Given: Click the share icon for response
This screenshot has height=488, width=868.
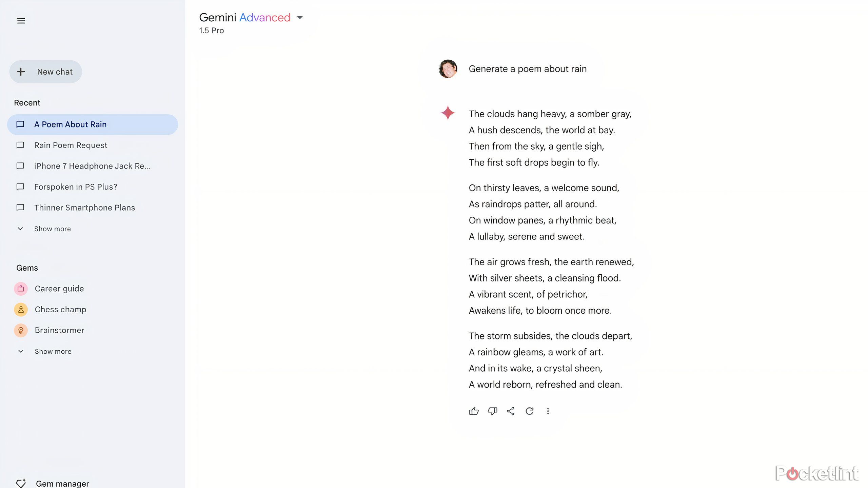Looking at the screenshot, I should click(x=511, y=411).
